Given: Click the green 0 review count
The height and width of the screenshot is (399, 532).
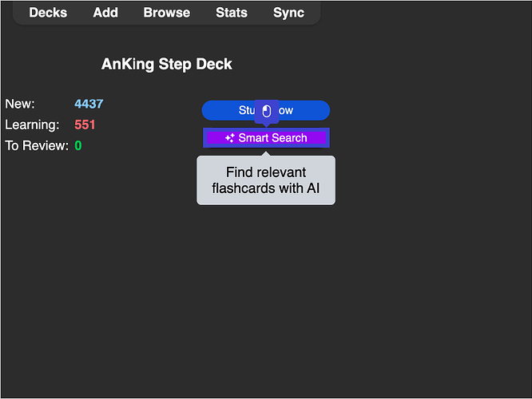Looking at the screenshot, I should coord(78,145).
